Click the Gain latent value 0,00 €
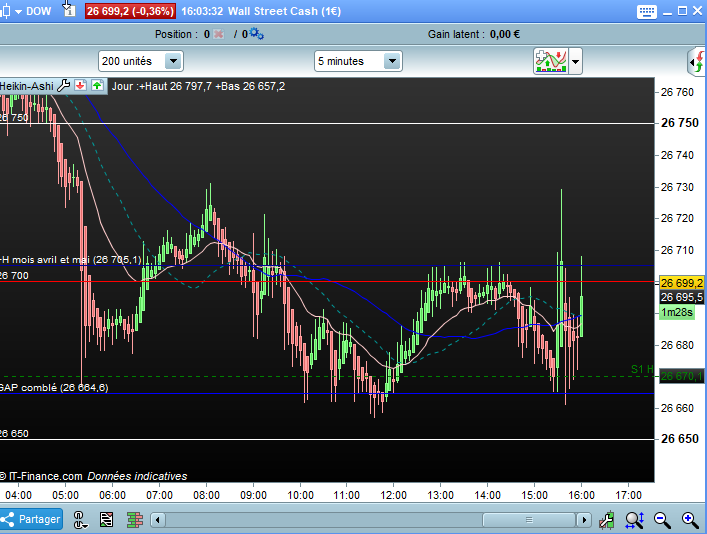This screenshot has width=707, height=534. point(505,34)
